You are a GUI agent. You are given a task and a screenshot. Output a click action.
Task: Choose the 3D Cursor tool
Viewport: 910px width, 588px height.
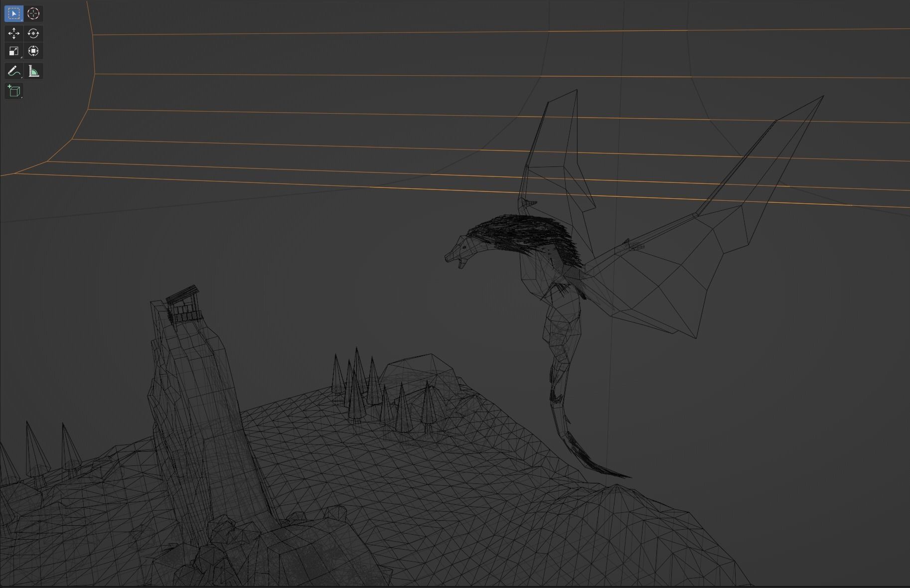(x=33, y=13)
